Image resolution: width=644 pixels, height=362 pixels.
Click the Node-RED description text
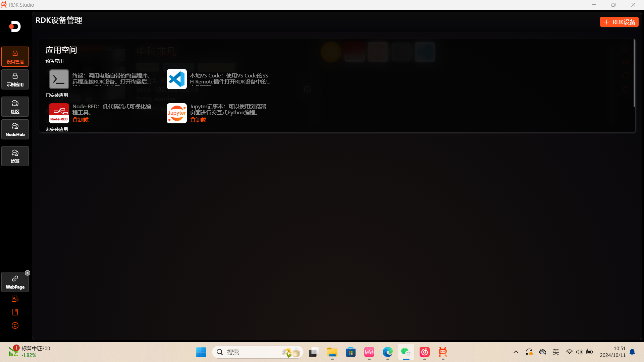pos(112,110)
